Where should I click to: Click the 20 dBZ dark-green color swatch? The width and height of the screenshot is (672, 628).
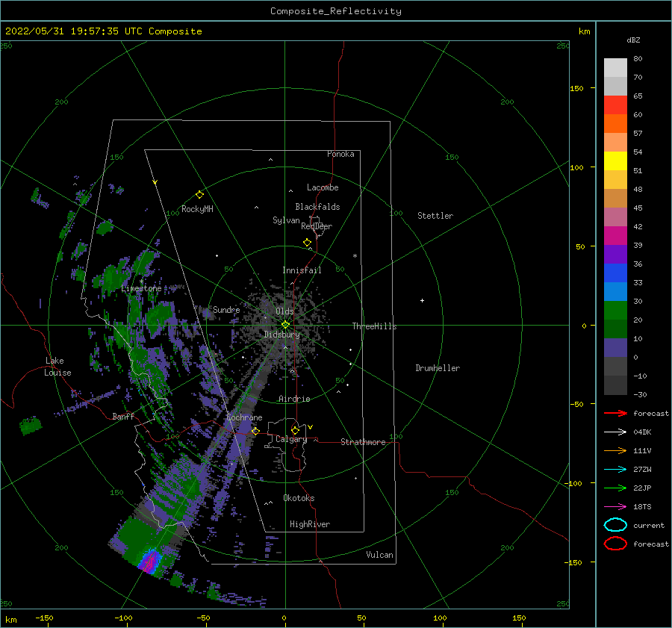[x=615, y=329]
